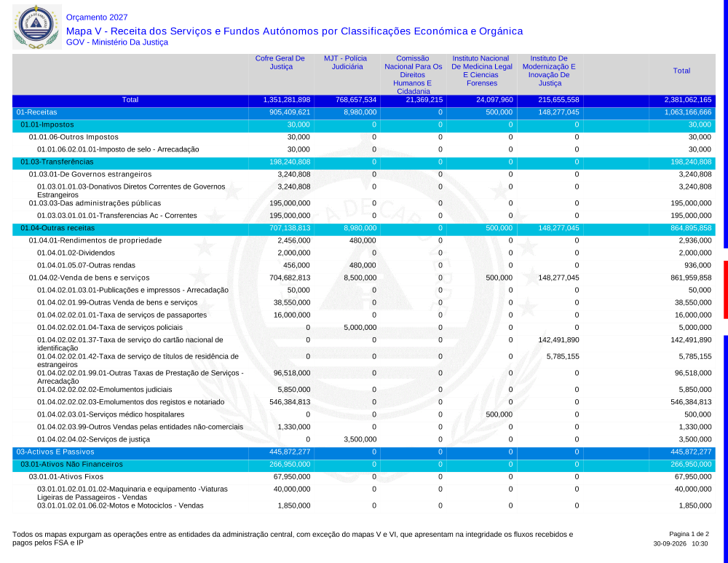
Task: Select 'Instituto Nacional De Medicina Legal' column header
Action: (481, 71)
